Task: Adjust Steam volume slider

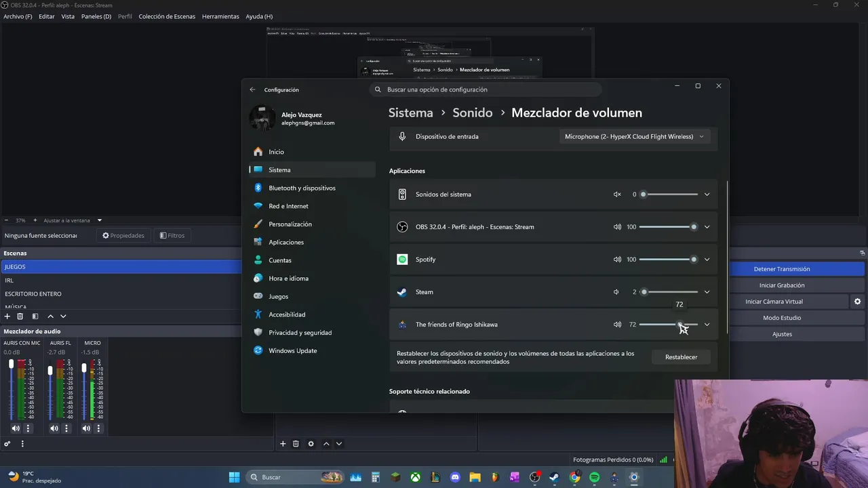Action: click(x=668, y=292)
